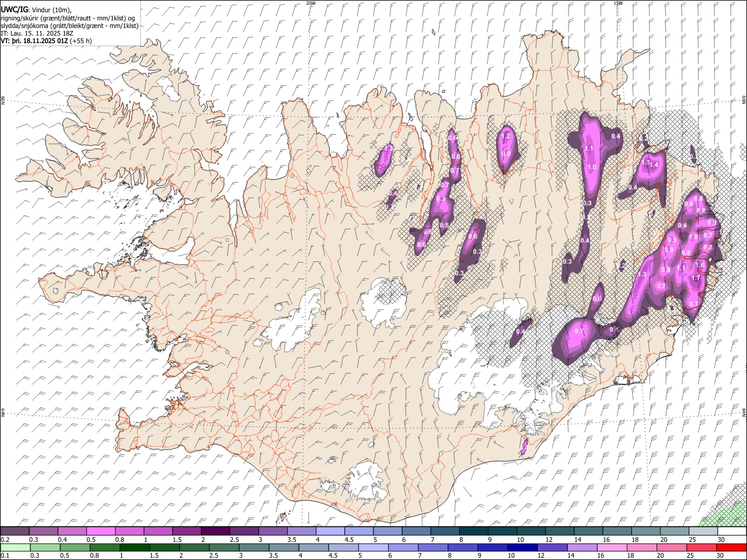Click the top-row legend swatch between 1 and 1.5
Viewport: 747px width, 560px height.
158,531
